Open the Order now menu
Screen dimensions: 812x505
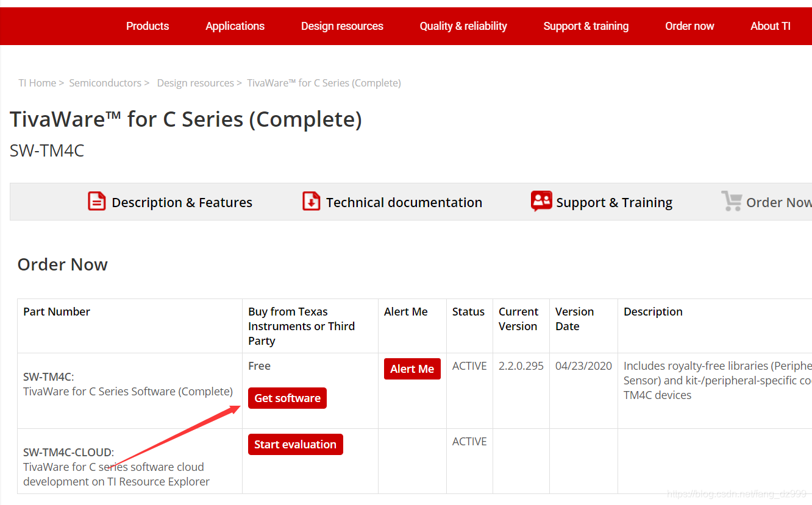tap(689, 26)
